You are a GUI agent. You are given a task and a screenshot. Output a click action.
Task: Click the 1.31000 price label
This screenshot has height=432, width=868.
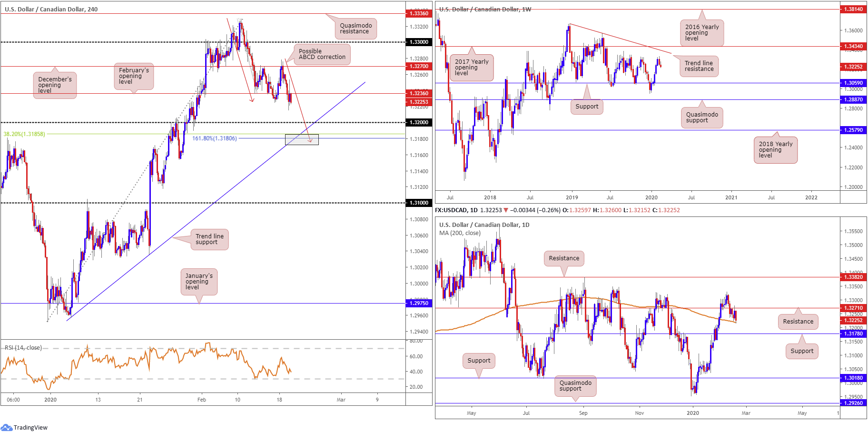pyautogui.click(x=419, y=203)
